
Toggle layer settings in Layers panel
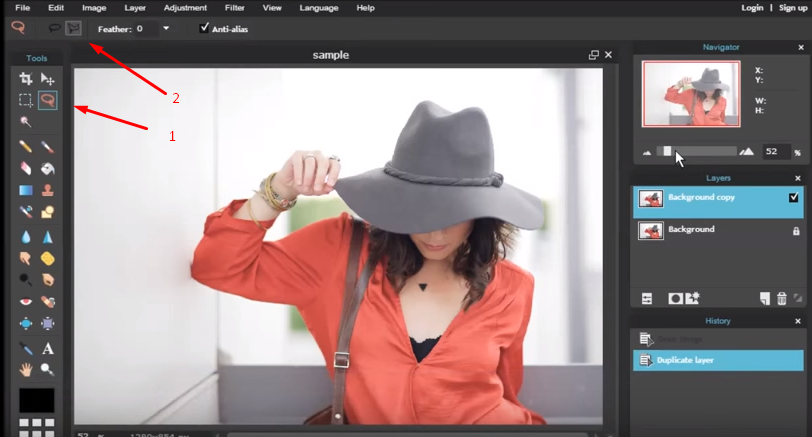[x=647, y=299]
